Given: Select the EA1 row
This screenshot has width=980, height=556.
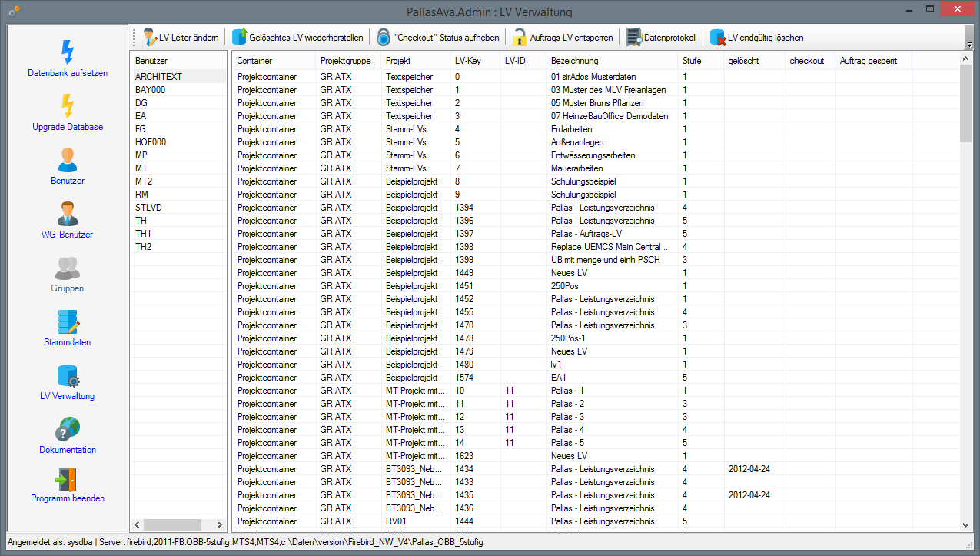Looking at the screenshot, I should [596, 378].
